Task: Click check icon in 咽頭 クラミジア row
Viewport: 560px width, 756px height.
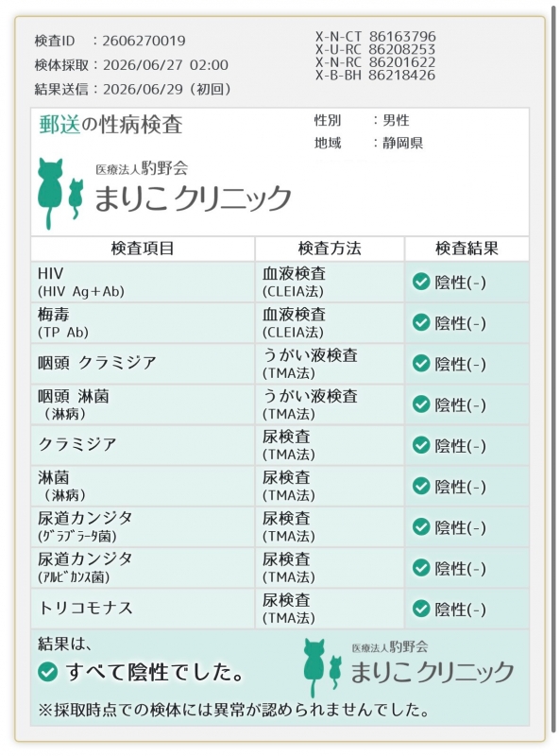Action: tap(421, 364)
